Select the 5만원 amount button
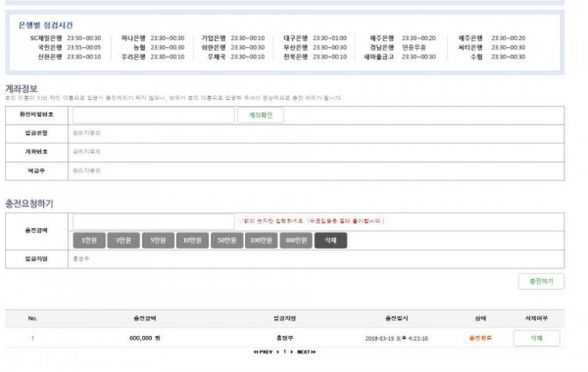Image resolution: width=588 pixels, height=372 pixels. point(158,240)
